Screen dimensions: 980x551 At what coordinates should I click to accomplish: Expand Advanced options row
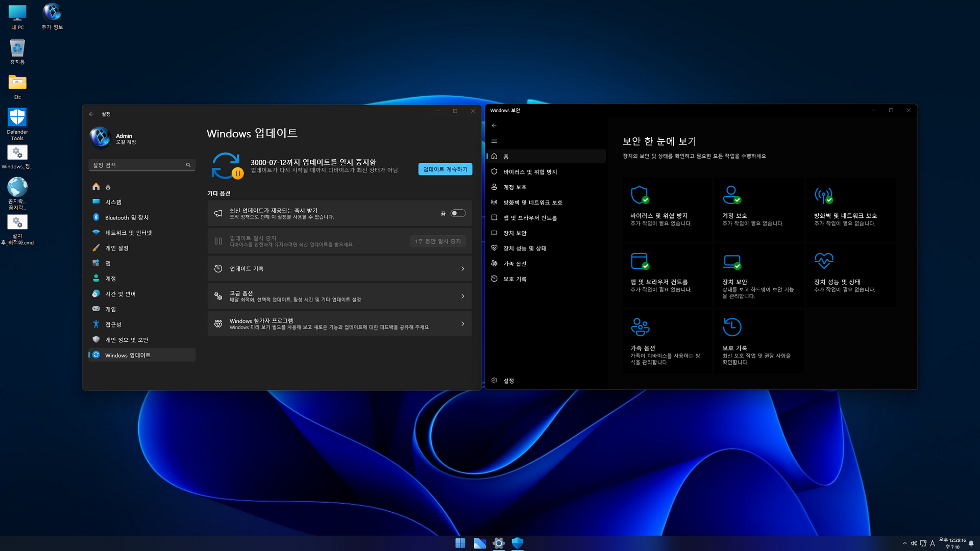(339, 296)
